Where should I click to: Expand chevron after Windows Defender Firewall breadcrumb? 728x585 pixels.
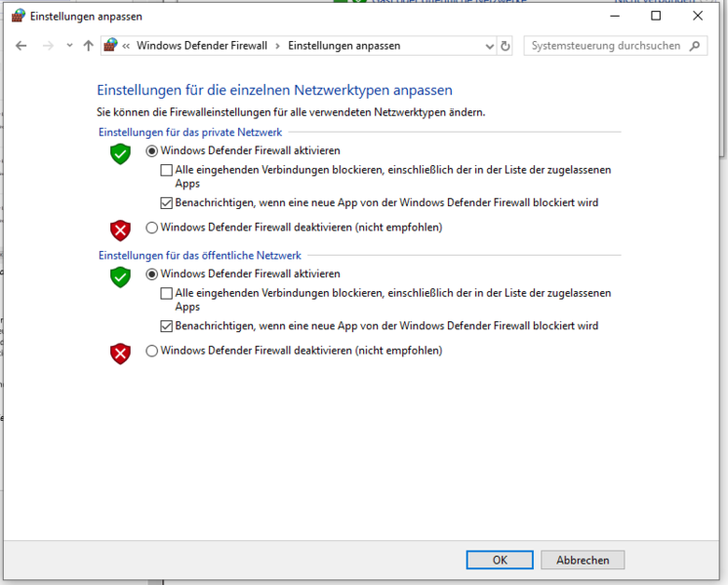278,46
